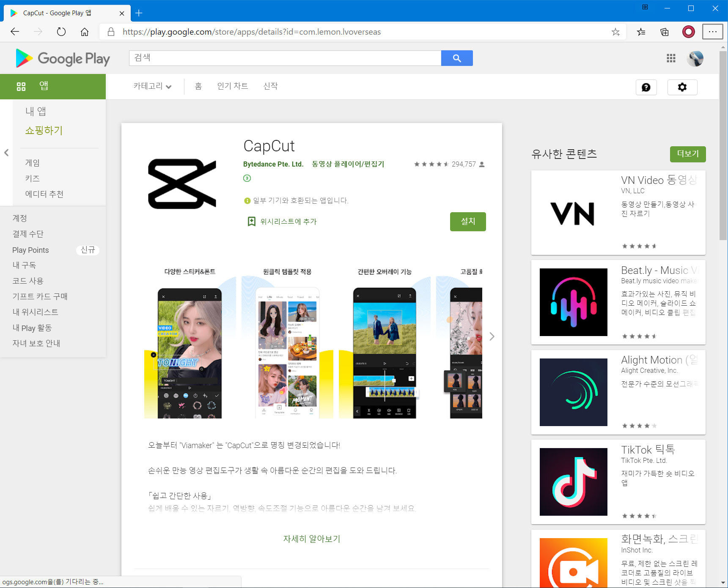Click the TikTok app icon
728x588 pixels.
[x=573, y=482]
